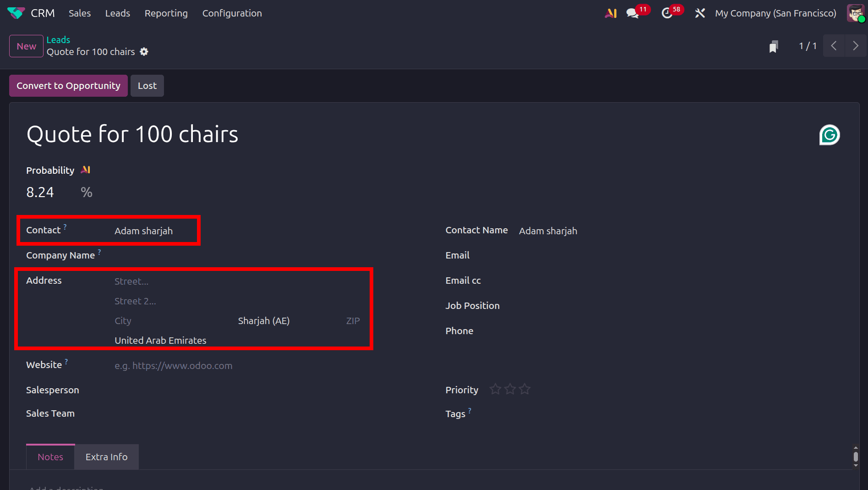This screenshot has height=490, width=868.
Task: Mark the lead as Lost
Action: [x=147, y=86]
